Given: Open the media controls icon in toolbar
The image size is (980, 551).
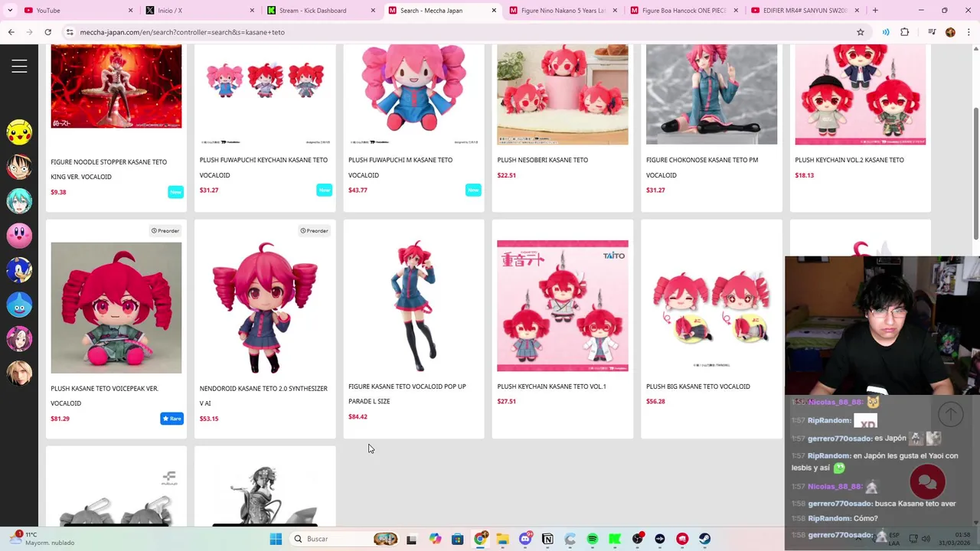Looking at the screenshot, I should 932,32.
